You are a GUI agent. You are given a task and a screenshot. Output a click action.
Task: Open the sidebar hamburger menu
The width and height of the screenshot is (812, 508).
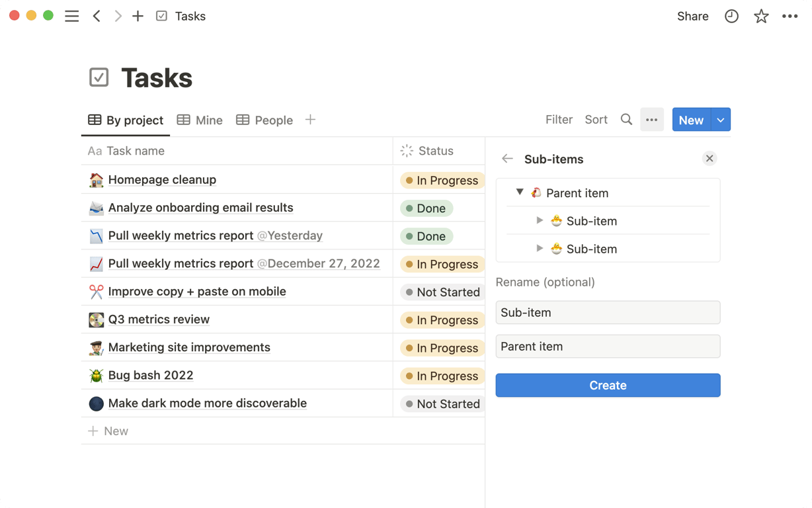click(72, 17)
